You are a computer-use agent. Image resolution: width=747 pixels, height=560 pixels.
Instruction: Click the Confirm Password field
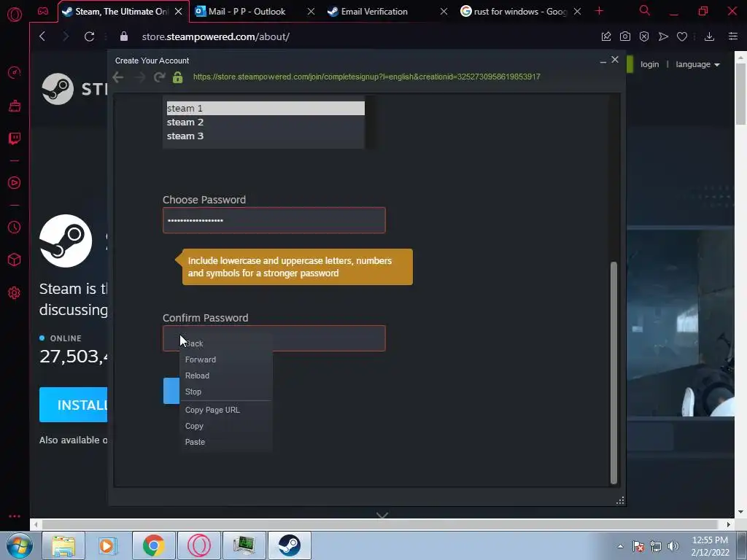pyautogui.click(x=274, y=338)
